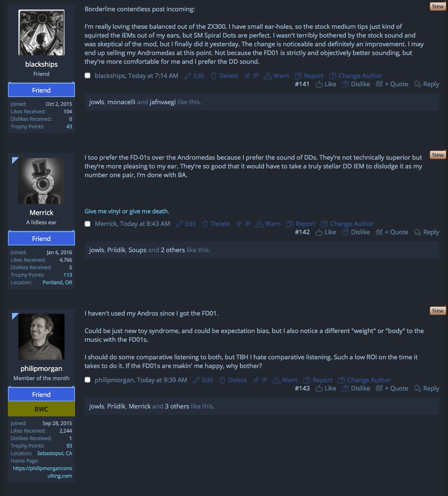The width and height of the screenshot is (448, 496).
Task: Like post #141 by blackships
Action: tap(325, 84)
